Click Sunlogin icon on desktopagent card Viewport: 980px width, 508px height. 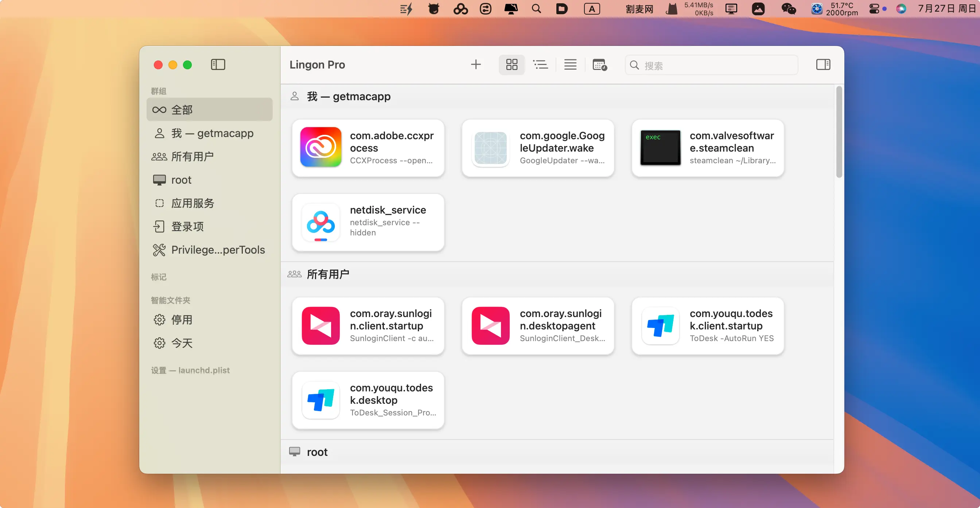(491, 326)
